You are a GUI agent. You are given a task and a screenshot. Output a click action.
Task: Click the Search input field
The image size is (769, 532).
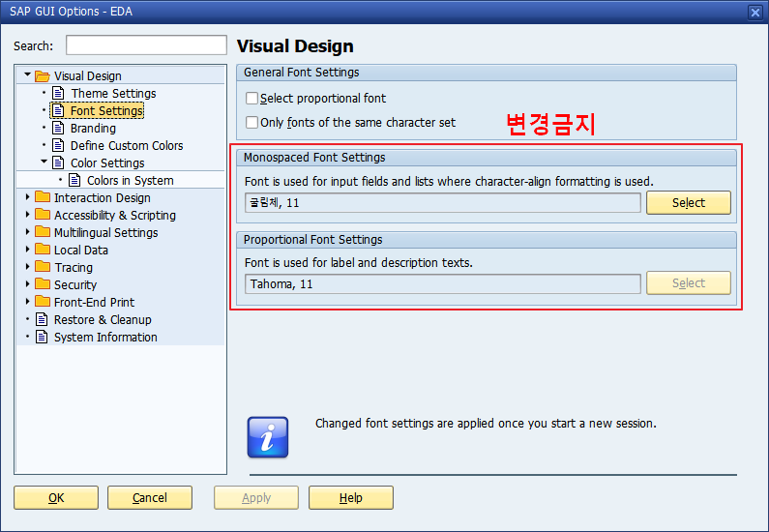(x=146, y=45)
